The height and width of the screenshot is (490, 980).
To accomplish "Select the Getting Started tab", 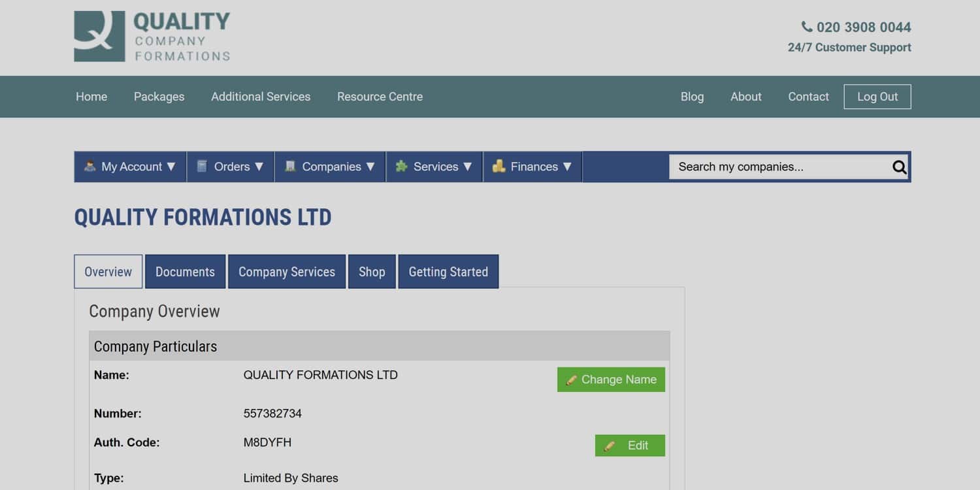I will (448, 272).
